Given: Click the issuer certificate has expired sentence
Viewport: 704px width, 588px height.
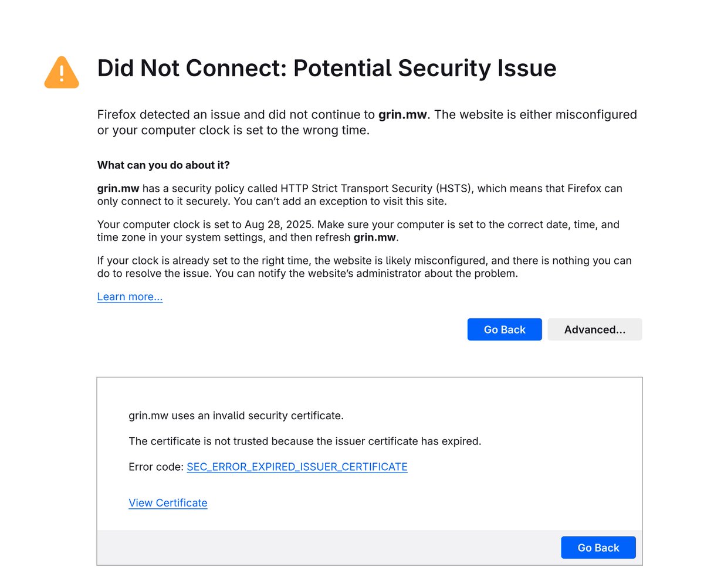Looking at the screenshot, I should [x=305, y=441].
